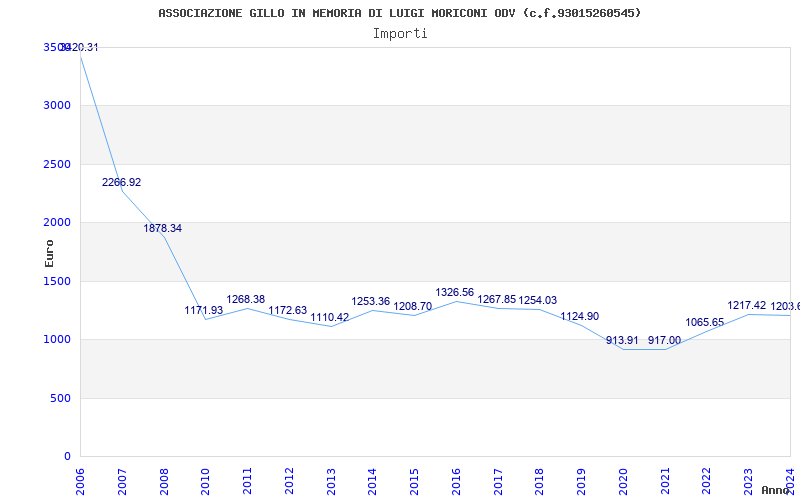Viewport: 800px width, 500px height.
Task: Click x-axis year 2008
Action: point(164,482)
